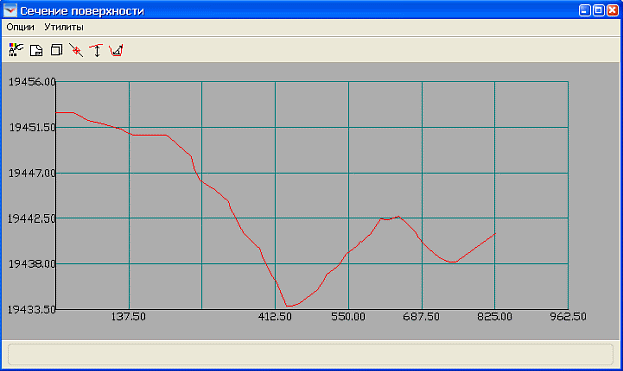Viewport: 623px width, 371px height.
Task: Click the lowest point of the red profile
Action: click(288, 306)
